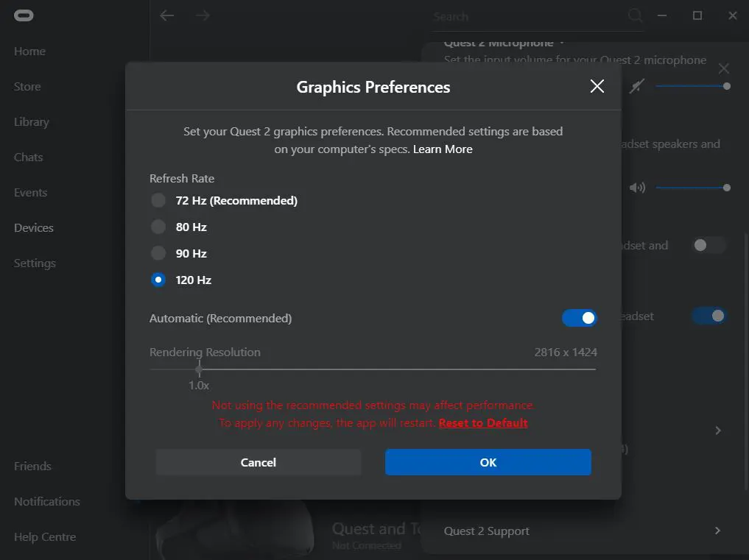Confirm graphics preferences with OK

coord(488,462)
